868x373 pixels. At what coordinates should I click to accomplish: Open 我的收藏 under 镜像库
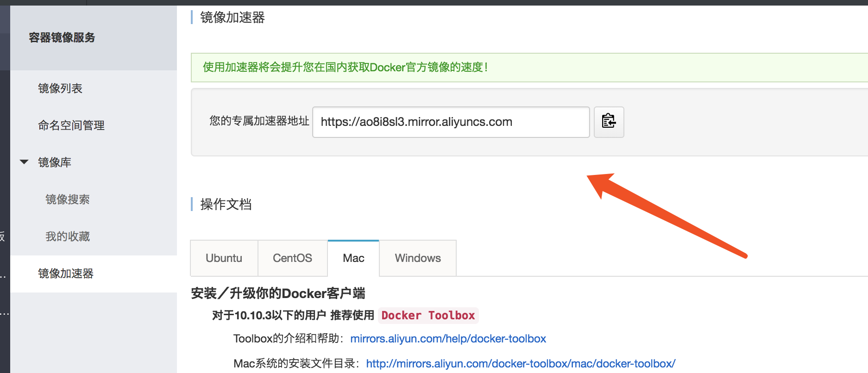(x=68, y=236)
